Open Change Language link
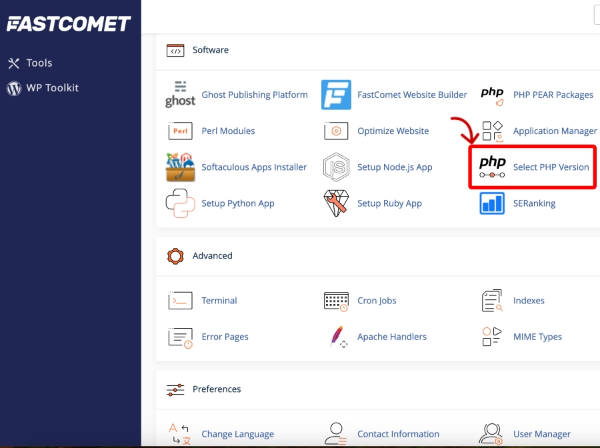The width and height of the screenshot is (600, 448). pyautogui.click(x=238, y=434)
